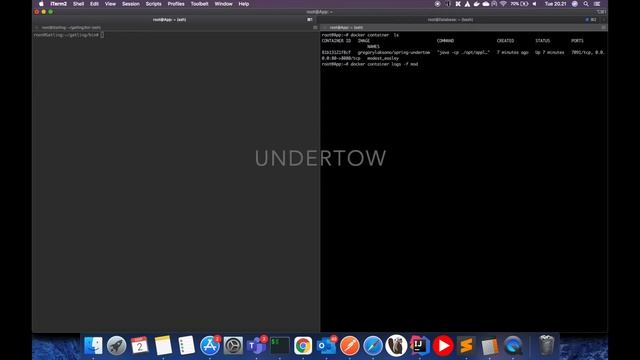Open the yellow Notes app in Dock

[x=163, y=346]
